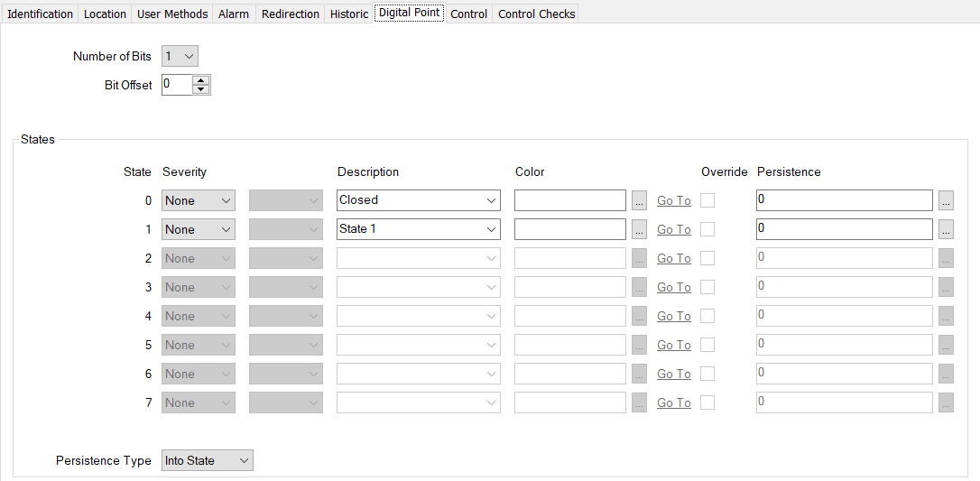Image resolution: width=980 pixels, height=481 pixels.
Task: Switch to the Historic tab
Action: click(x=348, y=14)
